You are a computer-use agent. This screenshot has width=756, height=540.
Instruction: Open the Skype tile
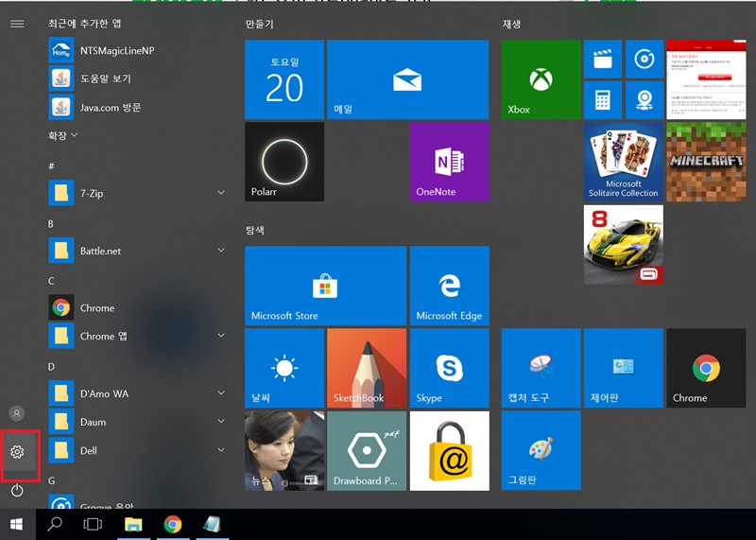tap(450, 368)
